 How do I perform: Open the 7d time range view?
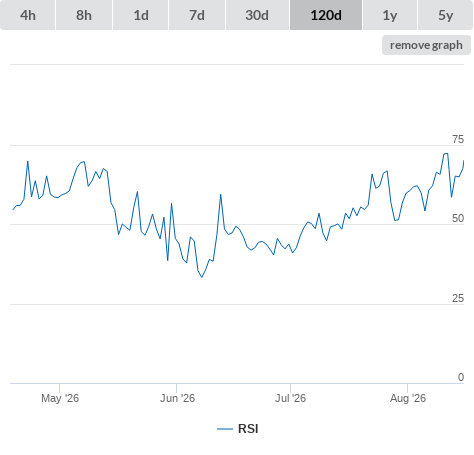point(197,15)
